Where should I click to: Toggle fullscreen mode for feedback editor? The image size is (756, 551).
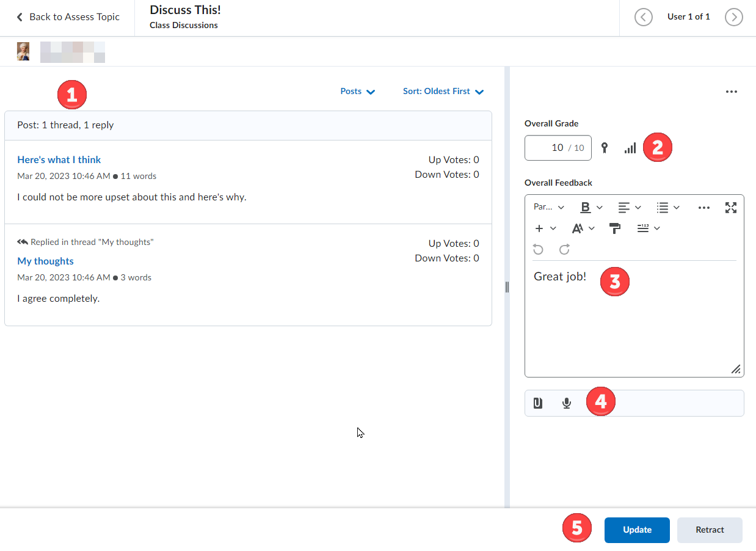click(x=730, y=208)
